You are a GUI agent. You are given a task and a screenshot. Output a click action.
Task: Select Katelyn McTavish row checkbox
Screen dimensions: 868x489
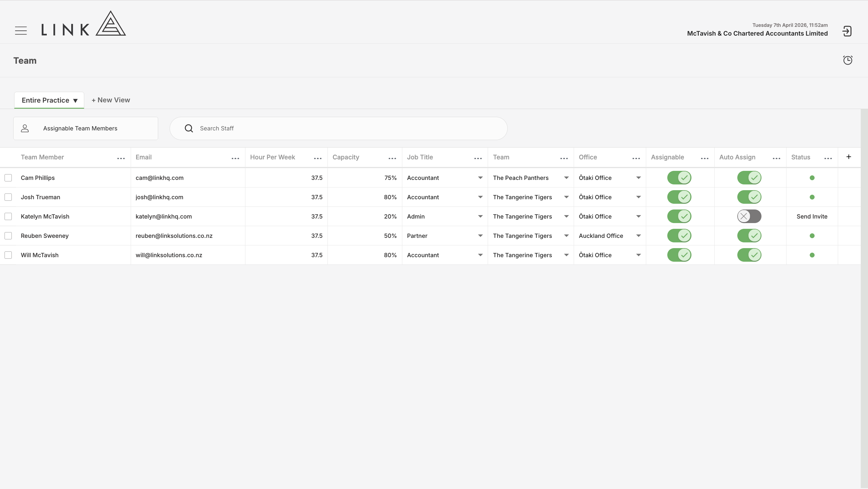coord(8,216)
